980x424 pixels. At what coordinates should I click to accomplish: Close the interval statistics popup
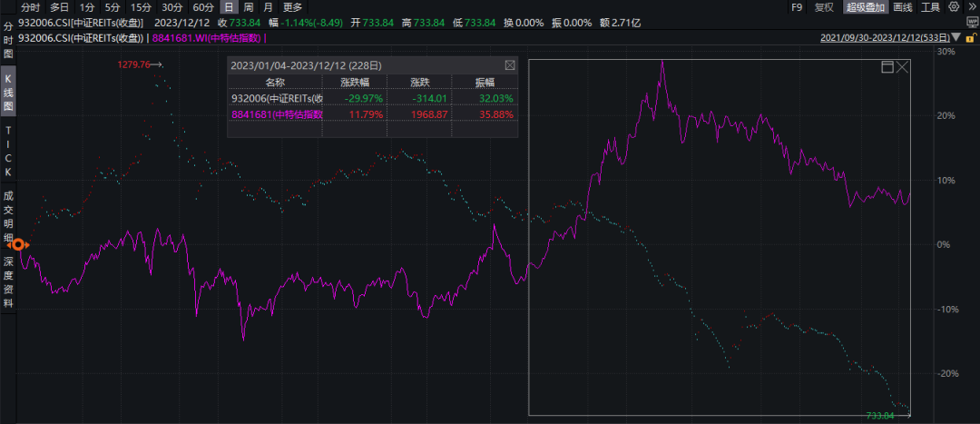point(509,65)
